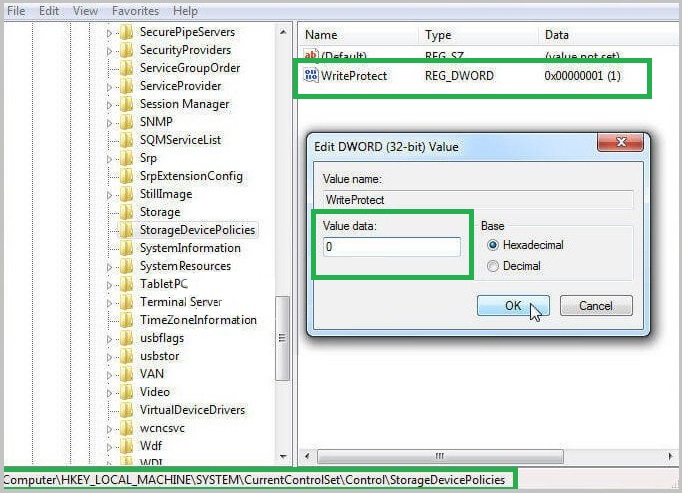Click the StillImage folder icon
Screen dimensions: 682x493
tap(127, 195)
